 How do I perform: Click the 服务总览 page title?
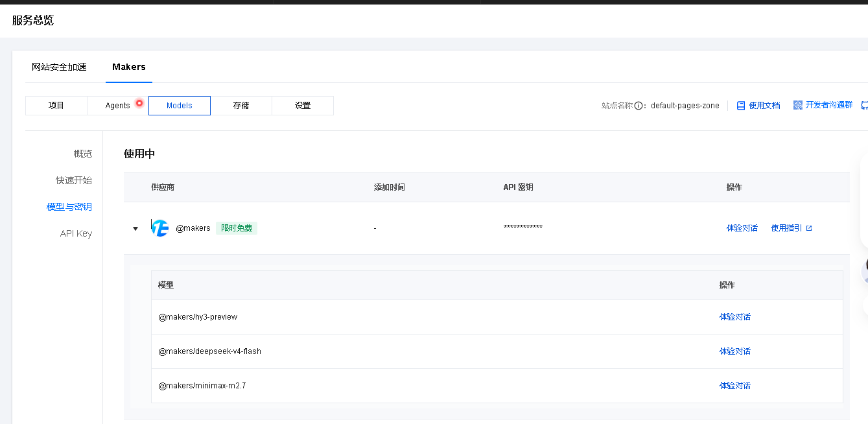33,21
